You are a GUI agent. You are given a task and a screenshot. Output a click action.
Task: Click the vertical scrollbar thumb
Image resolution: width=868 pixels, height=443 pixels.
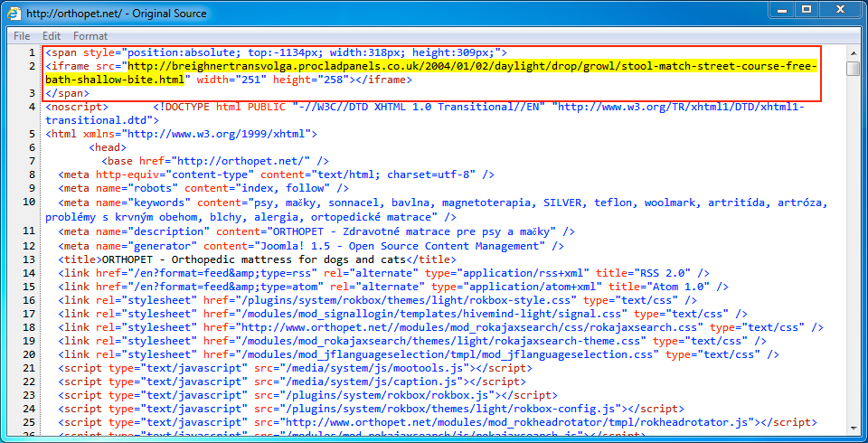click(853, 69)
